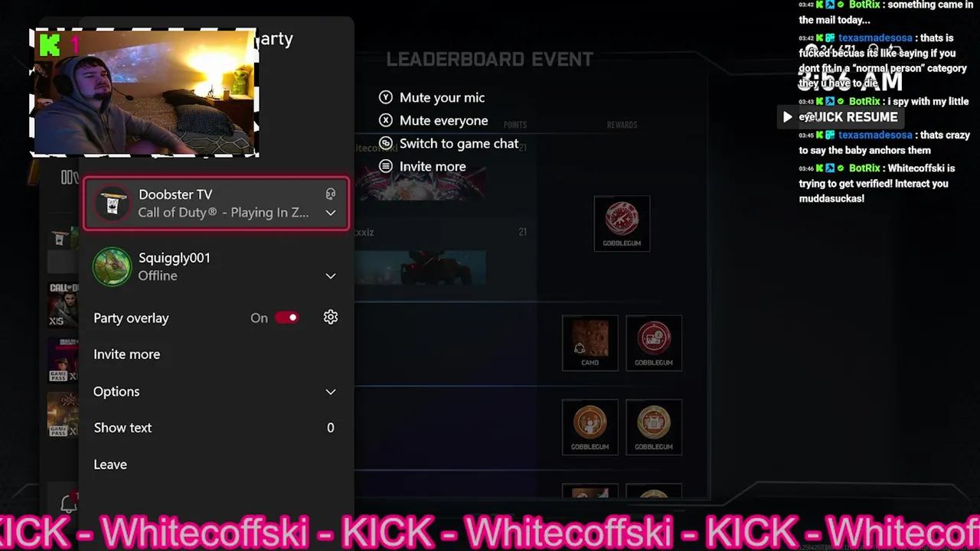This screenshot has height=551, width=980.
Task: Expand Squiggly001 member chevron
Action: pyautogui.click(x=331, y=276)
